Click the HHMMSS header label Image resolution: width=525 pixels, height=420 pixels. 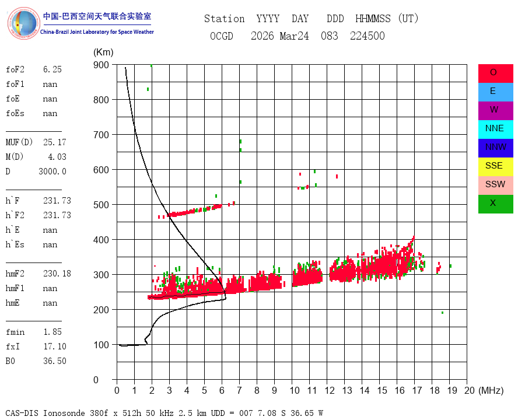pyautogui.click(x=373, y=19)
